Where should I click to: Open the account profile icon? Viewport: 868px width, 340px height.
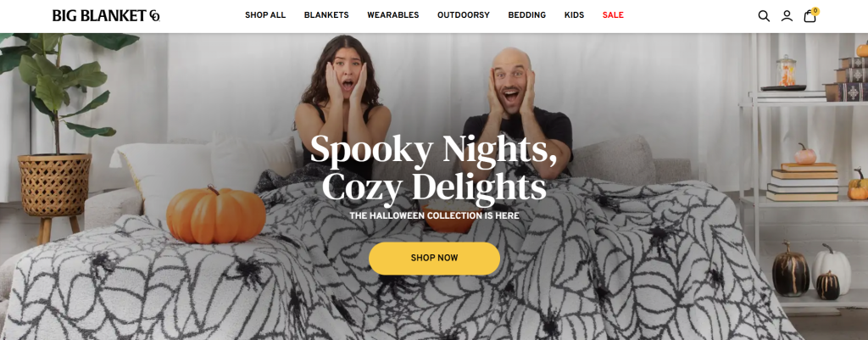[787, 16]
